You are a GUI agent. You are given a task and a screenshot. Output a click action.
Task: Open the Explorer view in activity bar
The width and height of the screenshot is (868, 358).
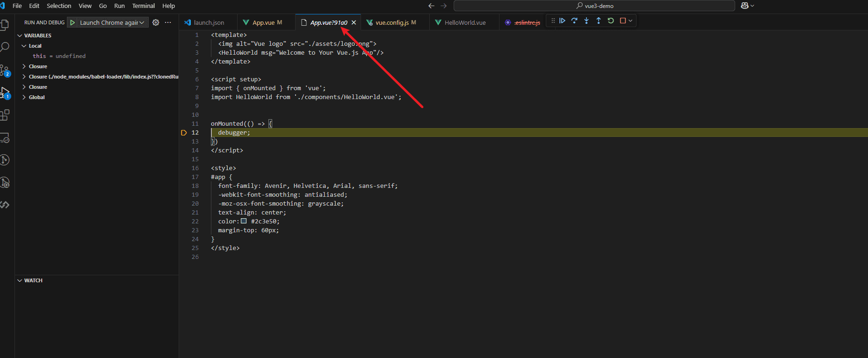(x=5, y=25)
